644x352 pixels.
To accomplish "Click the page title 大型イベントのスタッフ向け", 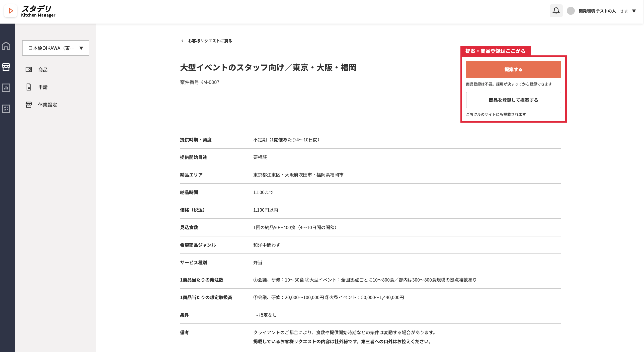I will click(268, 67).
